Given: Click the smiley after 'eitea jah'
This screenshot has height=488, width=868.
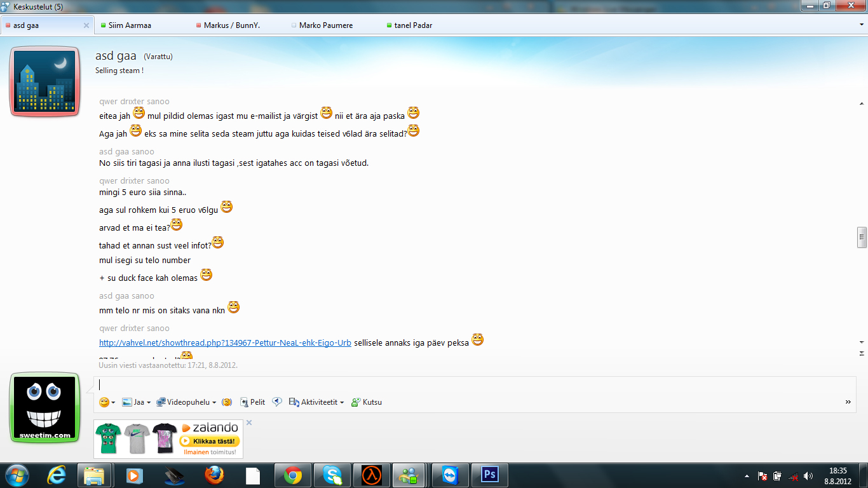Looking at the screenshot, I should pos(139,113).
